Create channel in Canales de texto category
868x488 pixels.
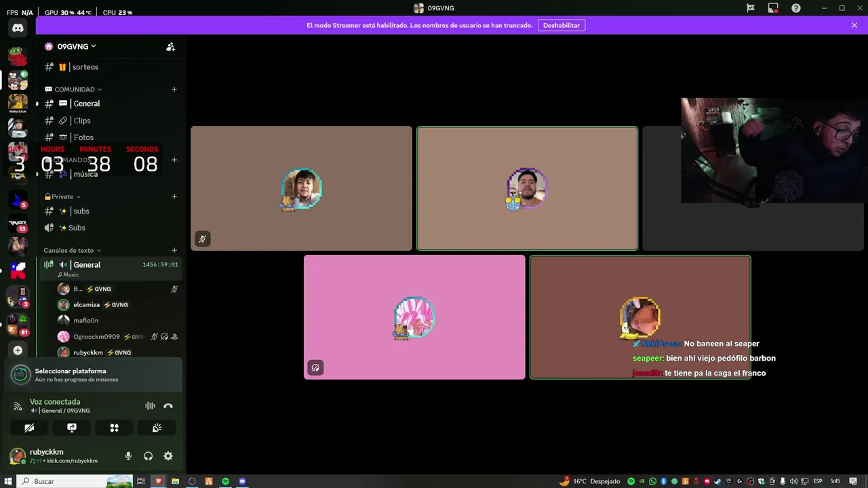pyautogui.click(x=174, y=250)
